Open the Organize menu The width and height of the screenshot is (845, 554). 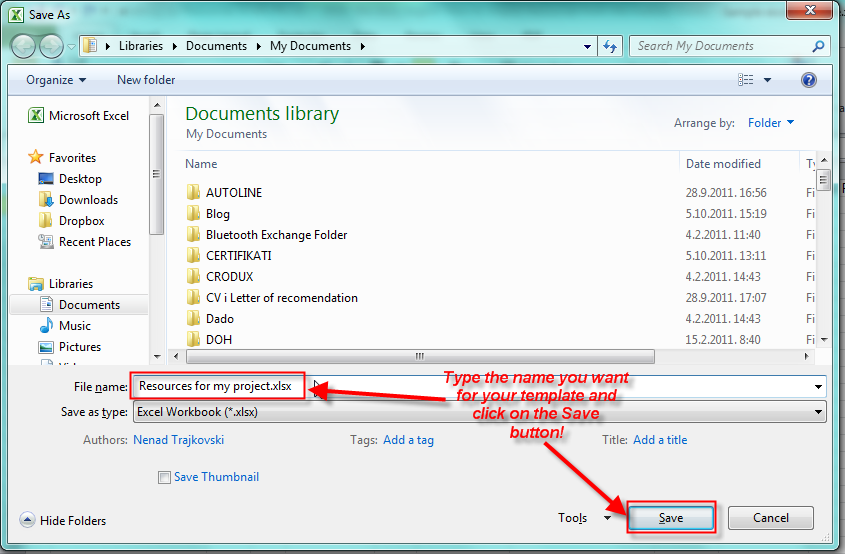coord(56,80)
